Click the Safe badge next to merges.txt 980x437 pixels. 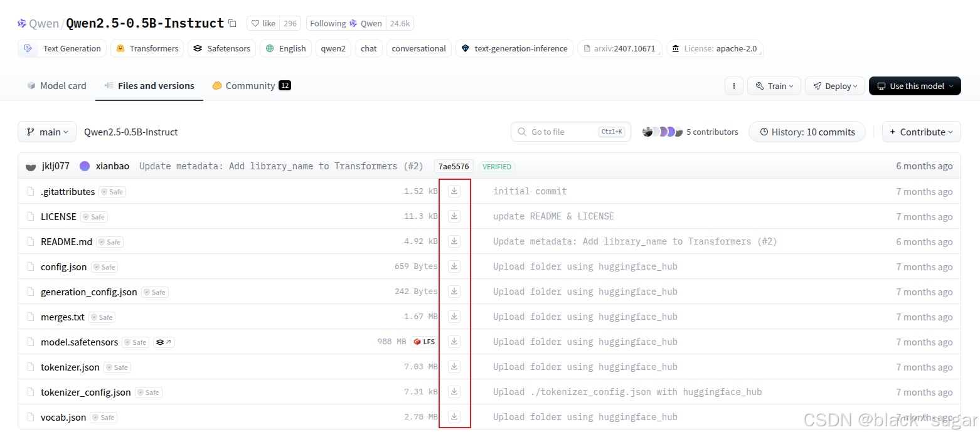102,317
